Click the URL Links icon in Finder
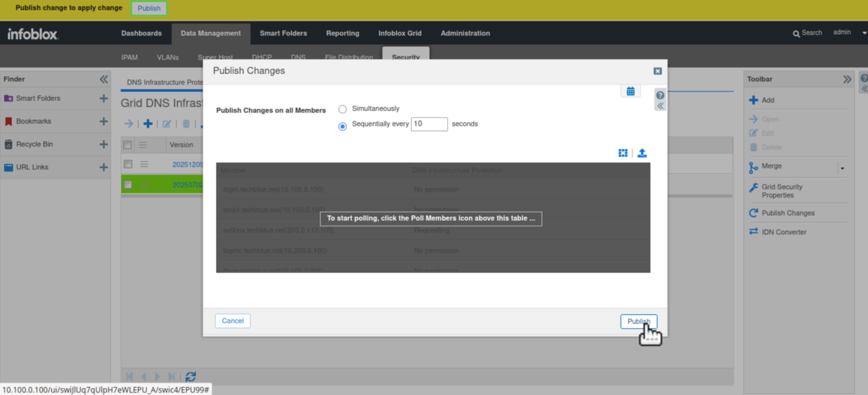This screenshot has height=395, width=868. pos(8,167)
